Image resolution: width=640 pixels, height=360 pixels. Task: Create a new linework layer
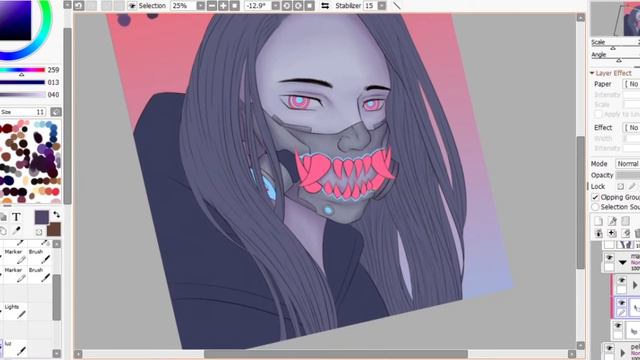pos(612,221)
